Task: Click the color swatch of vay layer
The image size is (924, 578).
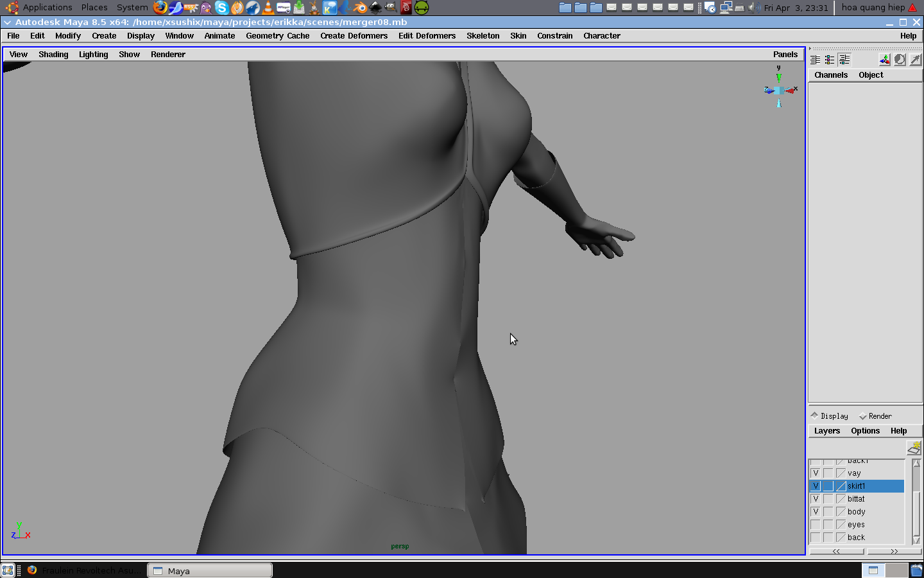Action: click(841, 473)
